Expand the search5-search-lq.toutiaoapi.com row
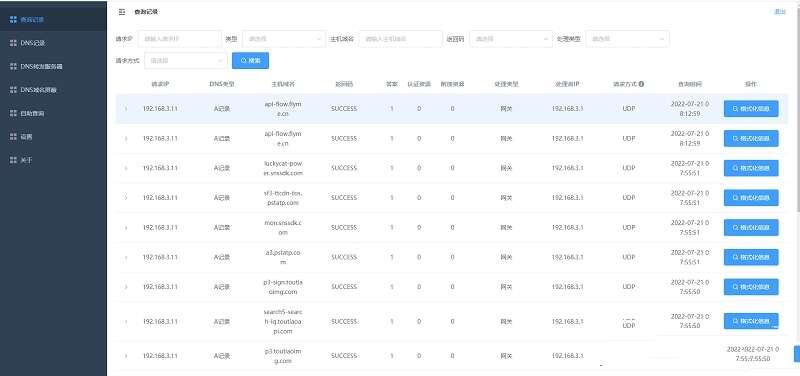Image resolution: width=800 pixels, height=376 pixels. pos(126,322)
